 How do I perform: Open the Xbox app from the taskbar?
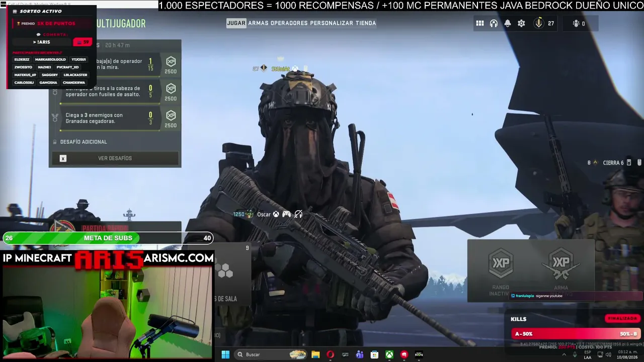tap(389, 354)
